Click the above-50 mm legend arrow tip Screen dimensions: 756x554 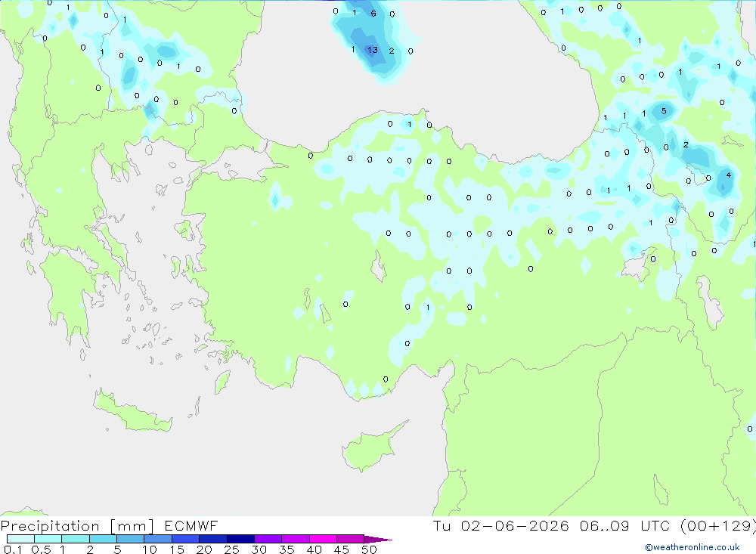point(378,539)
